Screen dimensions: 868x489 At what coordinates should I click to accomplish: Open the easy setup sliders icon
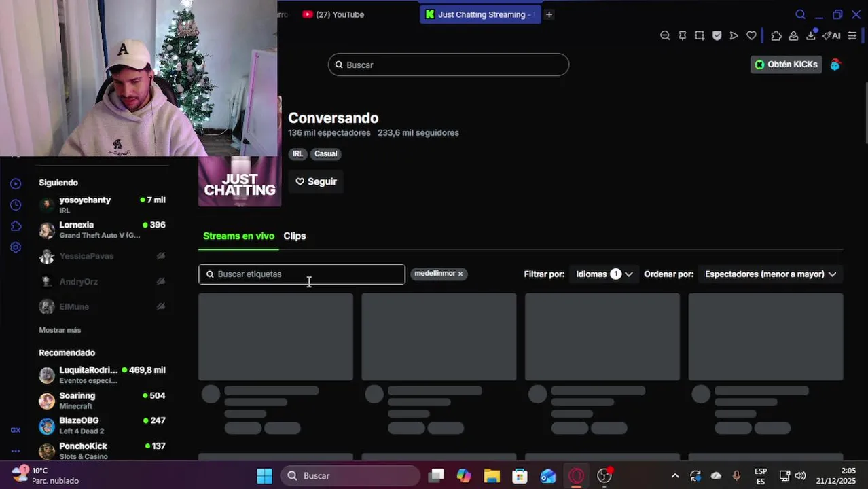point(852,36)
